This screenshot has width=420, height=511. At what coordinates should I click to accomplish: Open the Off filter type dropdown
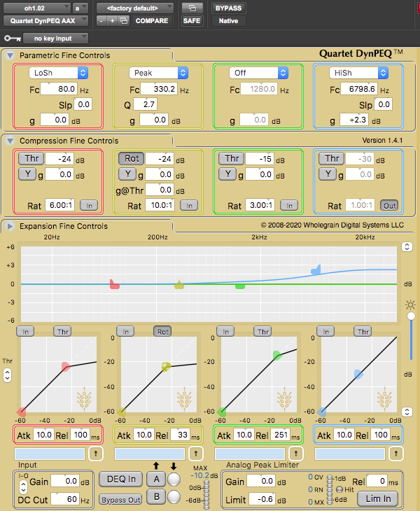coord(259,73)
